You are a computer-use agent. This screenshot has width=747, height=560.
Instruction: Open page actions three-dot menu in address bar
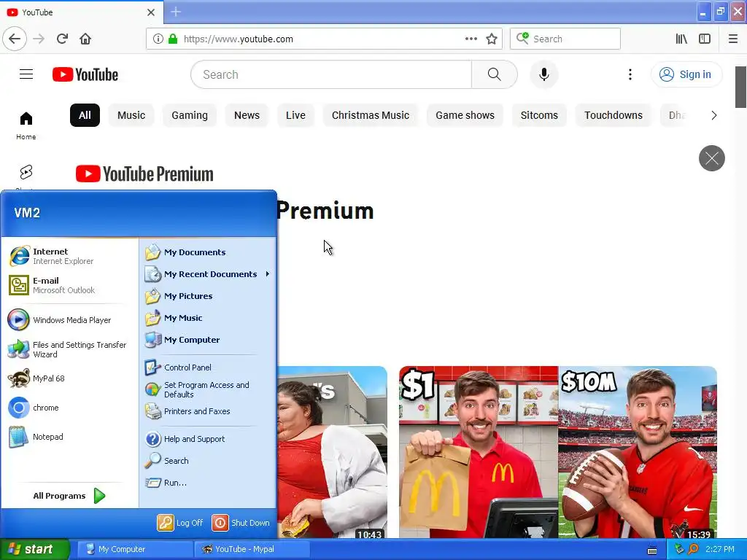[471, 39]
